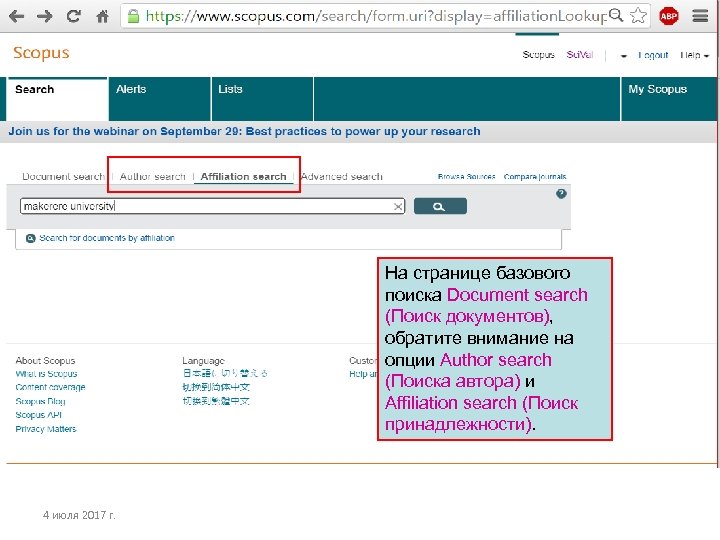This screenshot has height=540, width=720.
Task: Go back with the browser back arrow
Action: point(16,17)
